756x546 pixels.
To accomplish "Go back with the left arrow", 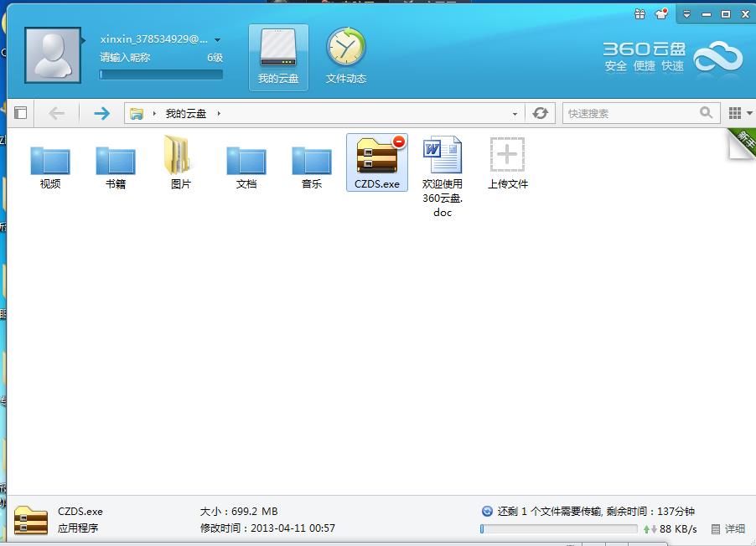I will [56, 113].
